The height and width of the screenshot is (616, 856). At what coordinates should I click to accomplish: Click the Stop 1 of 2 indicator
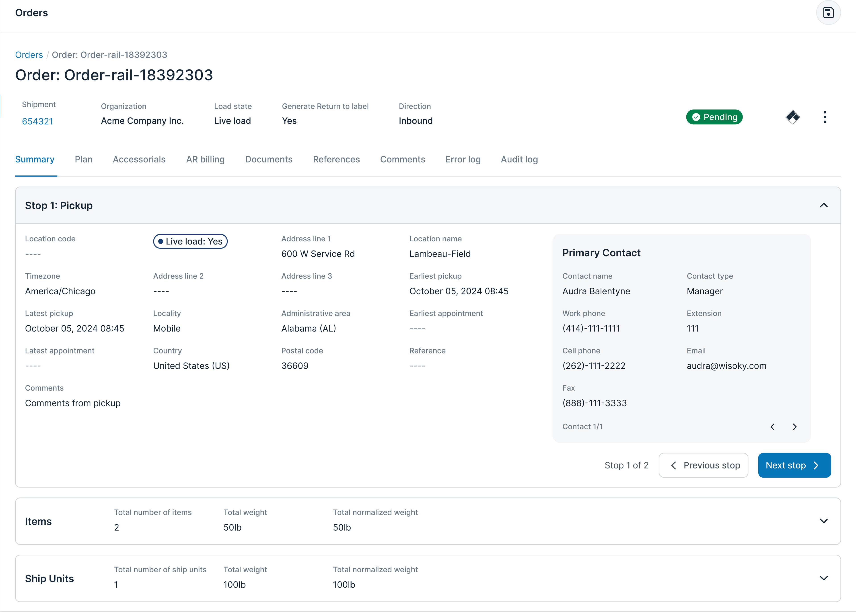[626, 465]
